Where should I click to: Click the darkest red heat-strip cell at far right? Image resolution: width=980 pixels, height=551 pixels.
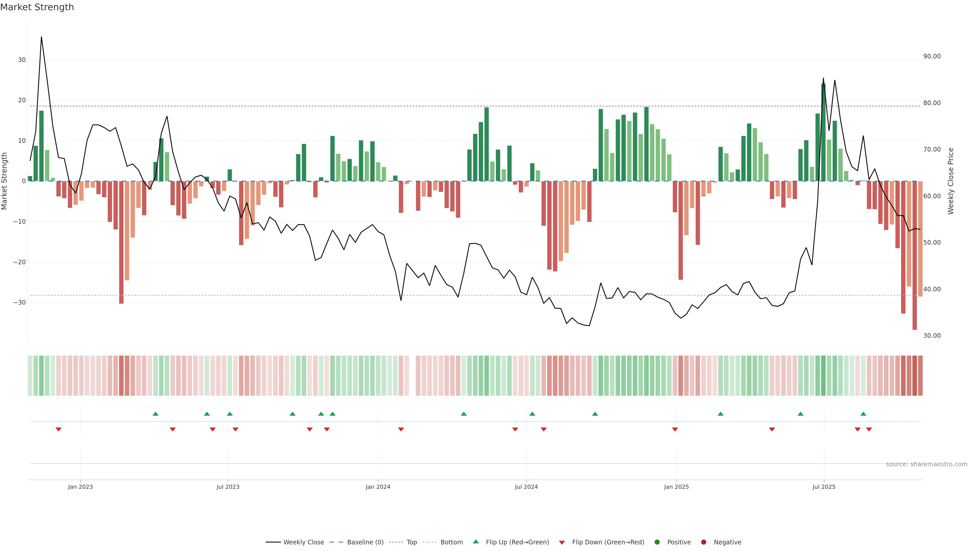coord(915,376)
